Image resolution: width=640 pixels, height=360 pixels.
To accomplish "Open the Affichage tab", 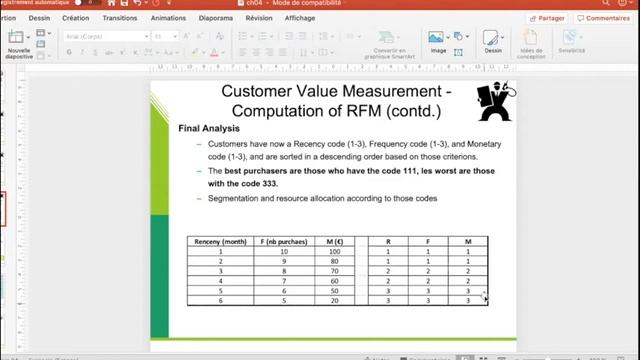I will 300,18.
